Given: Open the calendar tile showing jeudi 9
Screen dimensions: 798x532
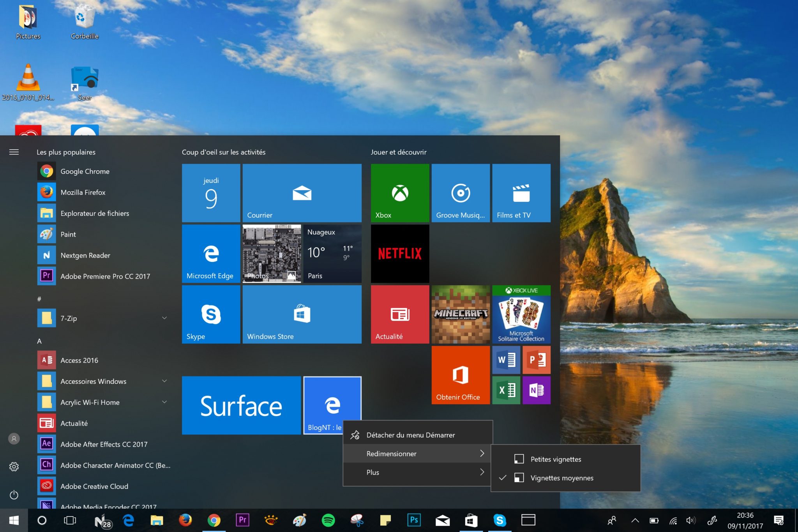Looking at the screenshot, I should [x=211, y=193].
